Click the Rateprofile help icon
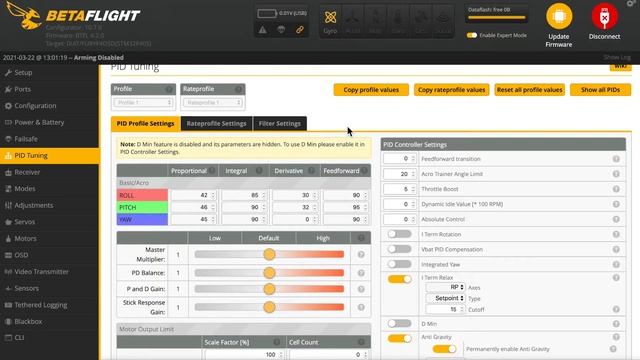640x360 pixels. [238, 89]
